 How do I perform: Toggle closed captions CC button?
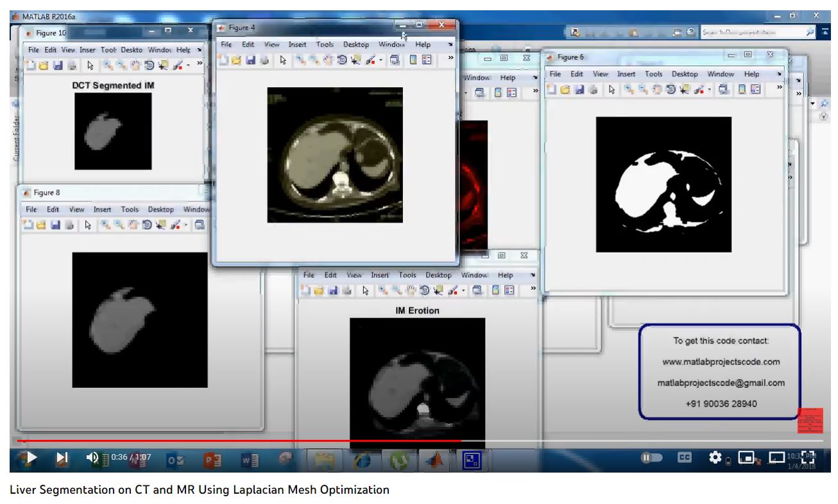(x=685, y=457)
